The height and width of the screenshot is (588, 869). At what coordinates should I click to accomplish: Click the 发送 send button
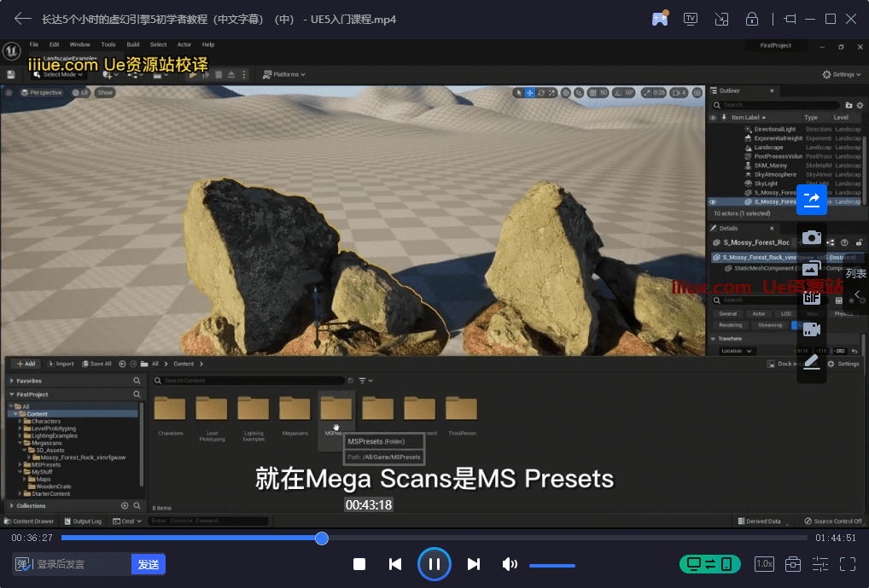(x=149, y=564)
